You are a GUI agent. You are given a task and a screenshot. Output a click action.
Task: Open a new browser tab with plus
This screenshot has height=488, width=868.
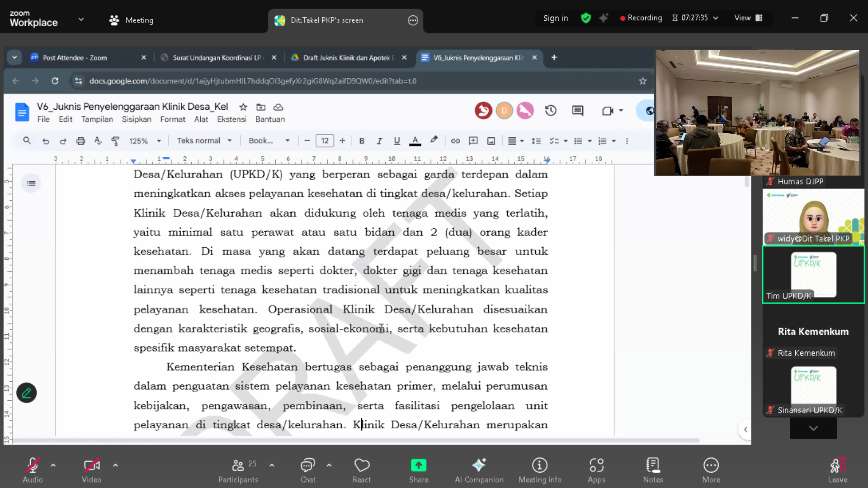pyautogui.click(x=554, y=57)
